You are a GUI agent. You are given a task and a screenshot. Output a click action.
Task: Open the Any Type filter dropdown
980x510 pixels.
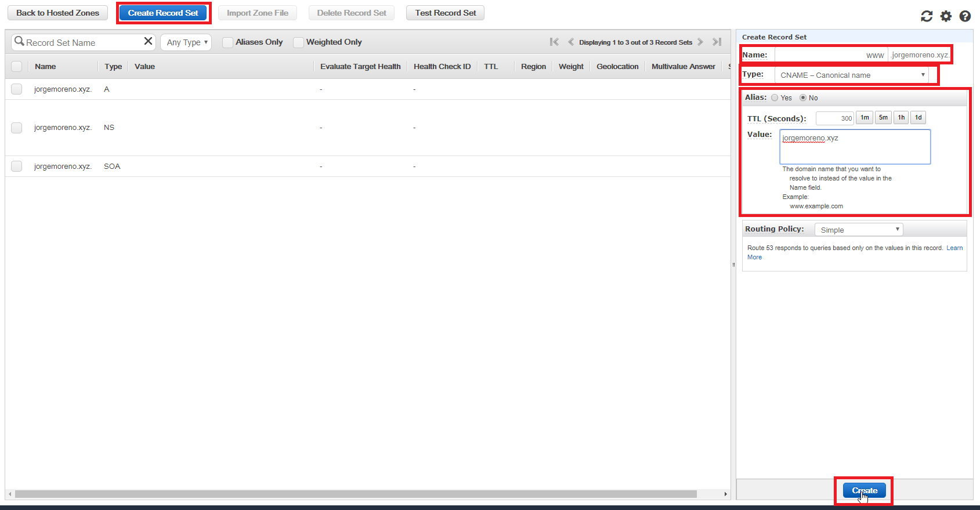(187, 42)
